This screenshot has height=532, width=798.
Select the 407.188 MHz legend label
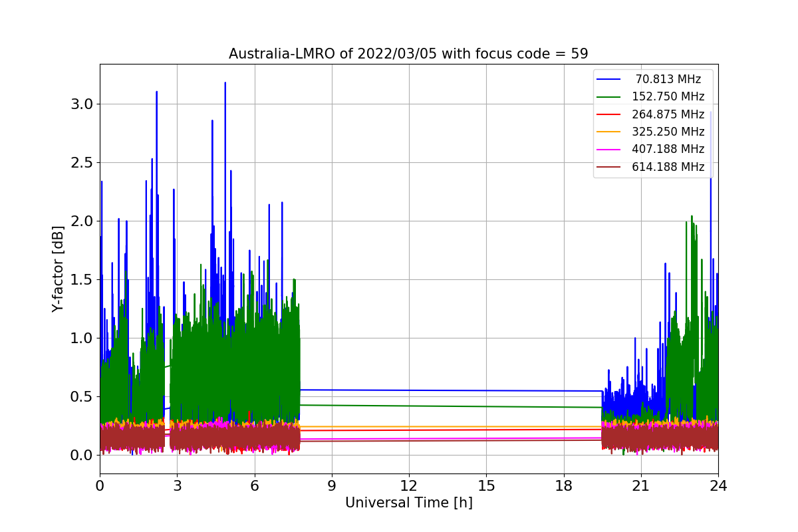668,150
